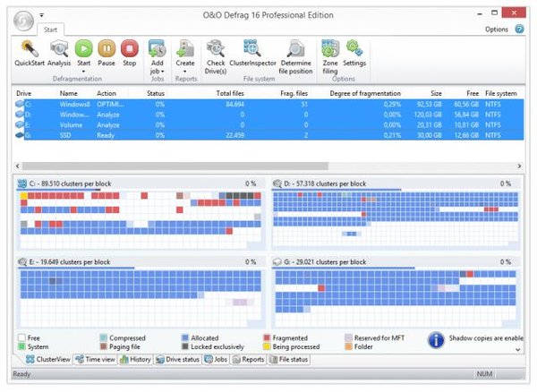
Task: Click the C: drive icon in the list
Action: click(x=20, y=104)
